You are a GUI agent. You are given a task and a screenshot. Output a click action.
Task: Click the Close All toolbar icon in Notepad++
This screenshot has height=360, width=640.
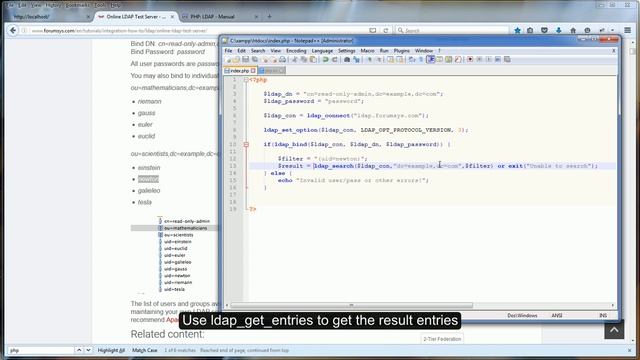click(x=275, y=60)
